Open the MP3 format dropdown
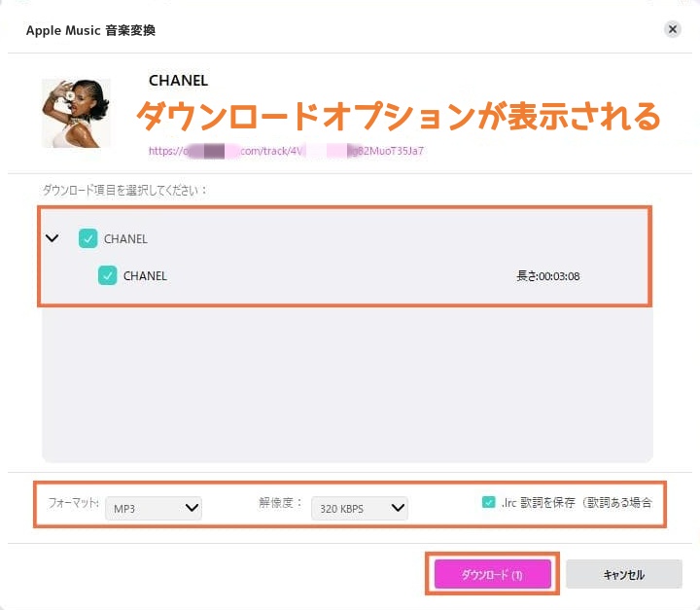Viewport: 700px width, 610px height. tap(154, 507)
